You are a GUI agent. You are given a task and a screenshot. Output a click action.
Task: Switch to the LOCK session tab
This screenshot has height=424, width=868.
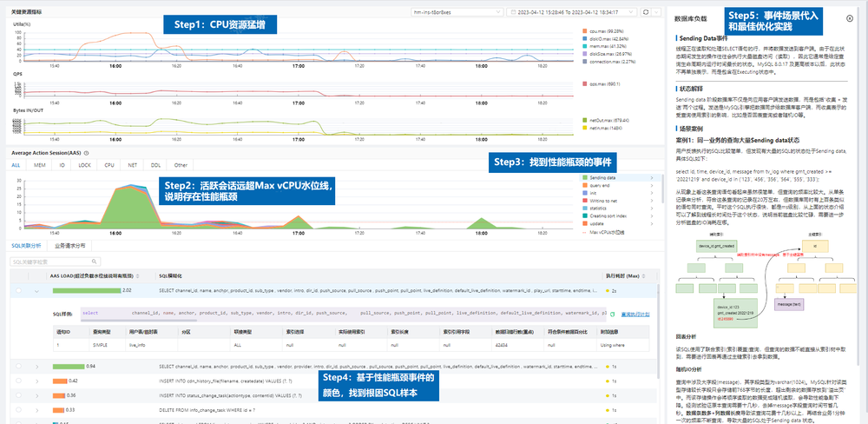point(84,165)
